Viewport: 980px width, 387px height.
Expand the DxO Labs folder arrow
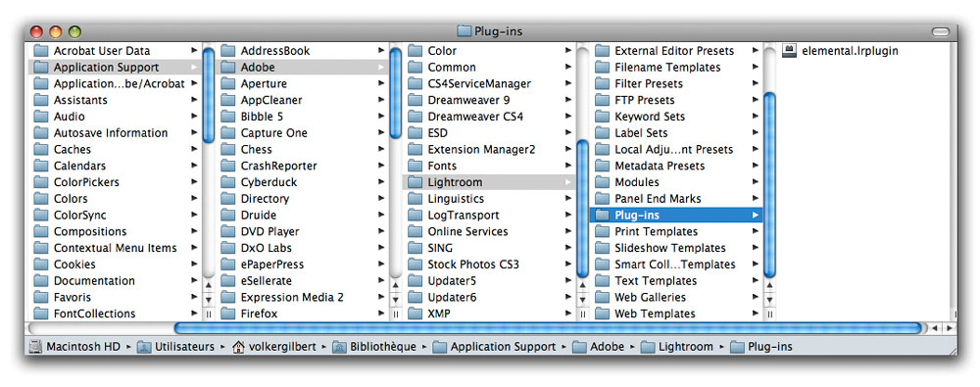click(381, 248)
